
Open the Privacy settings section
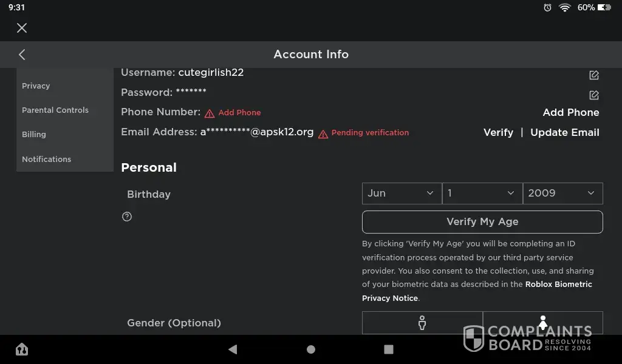[x=36, y=86]
